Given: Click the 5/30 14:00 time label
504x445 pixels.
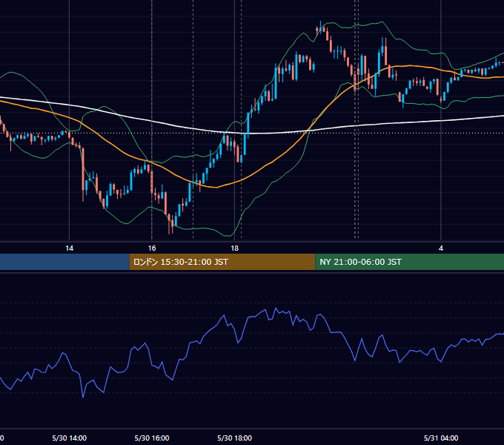Looking at the screenshot, I should coord(70,438).
